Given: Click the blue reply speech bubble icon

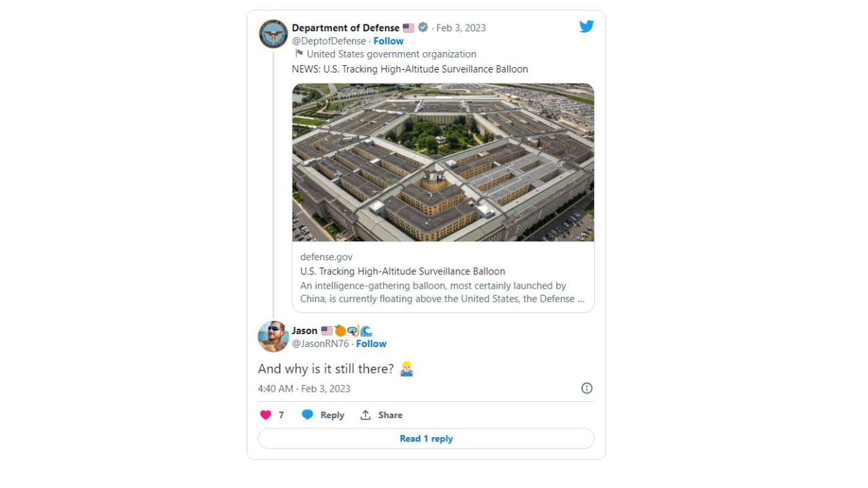Looking at the screenshot, I should click(x=307, y=415).
